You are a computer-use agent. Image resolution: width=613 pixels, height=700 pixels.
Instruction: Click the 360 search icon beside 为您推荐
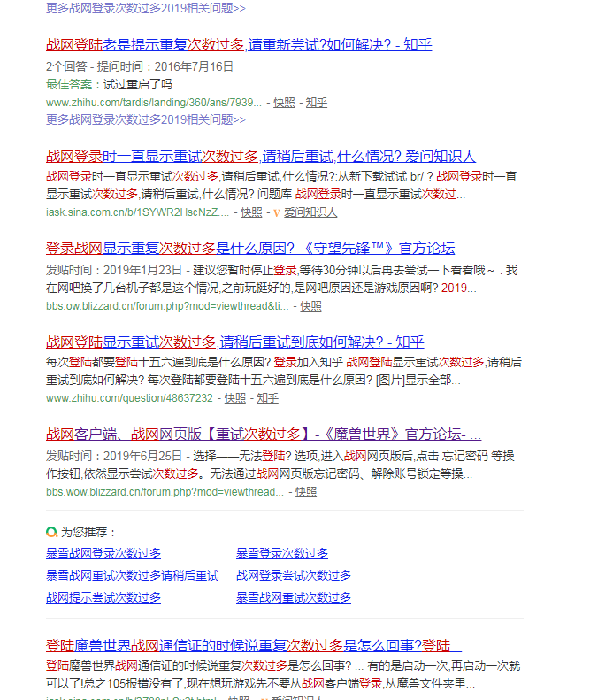tap(52, 532)
